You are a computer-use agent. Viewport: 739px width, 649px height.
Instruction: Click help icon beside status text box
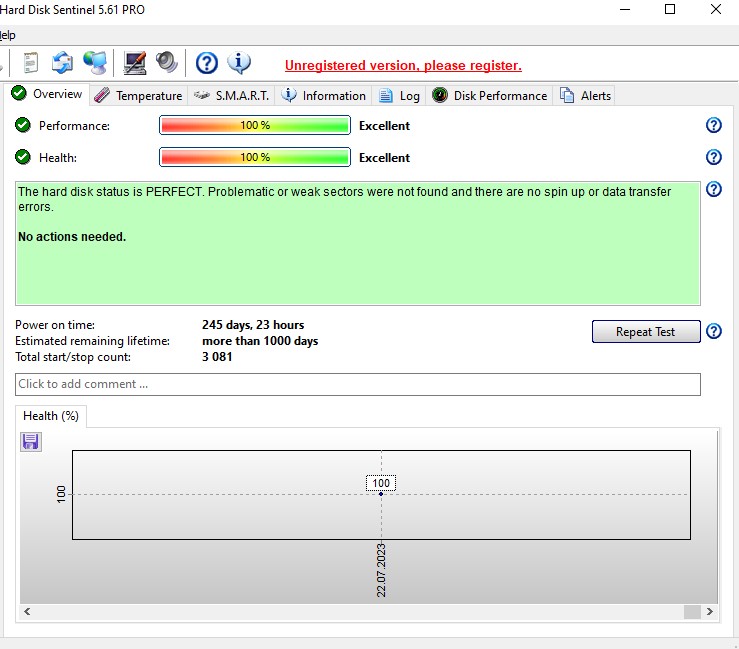point(714,189)
